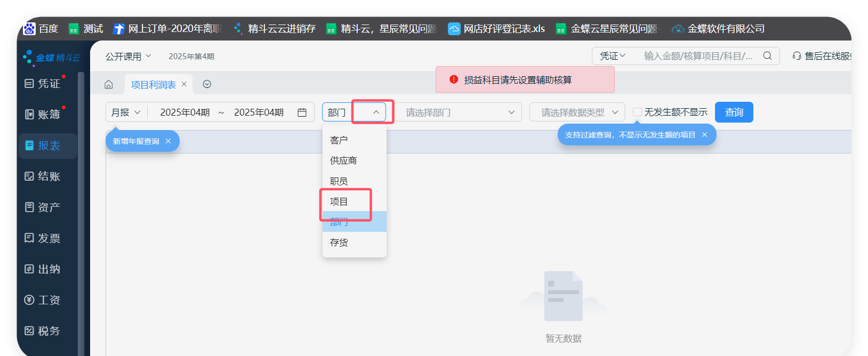The image size is (868, 356).
Task: Close the 项目利润表 tab
Action: click(184, 84)
